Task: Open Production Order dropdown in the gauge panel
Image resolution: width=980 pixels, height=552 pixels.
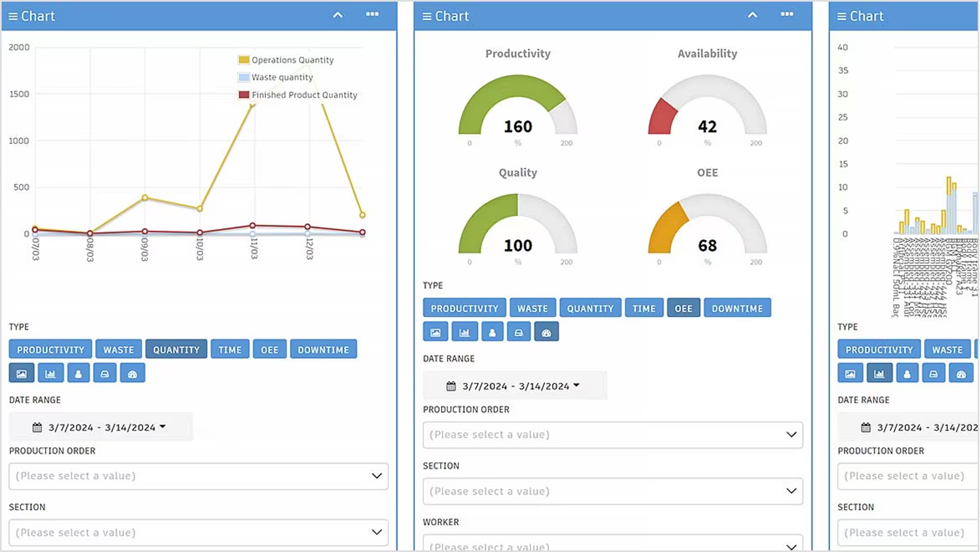Action: [x=613, y=435]
